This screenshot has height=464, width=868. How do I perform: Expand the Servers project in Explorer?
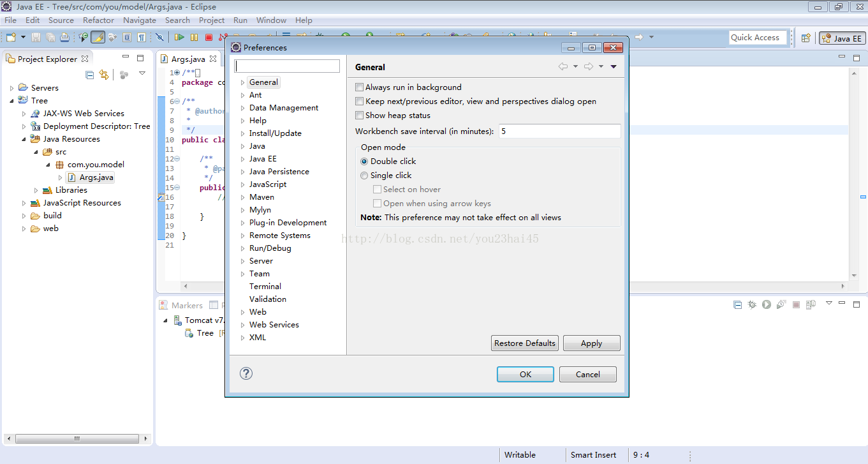[11, 88]
